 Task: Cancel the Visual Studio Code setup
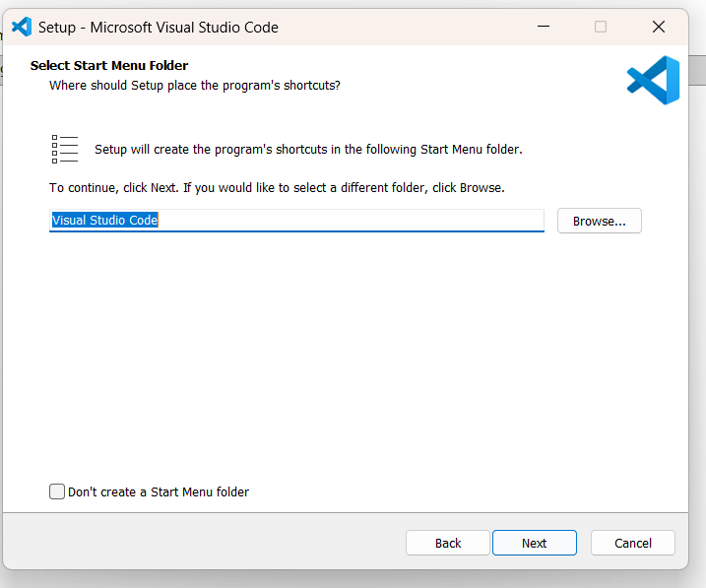coord(632,543)
